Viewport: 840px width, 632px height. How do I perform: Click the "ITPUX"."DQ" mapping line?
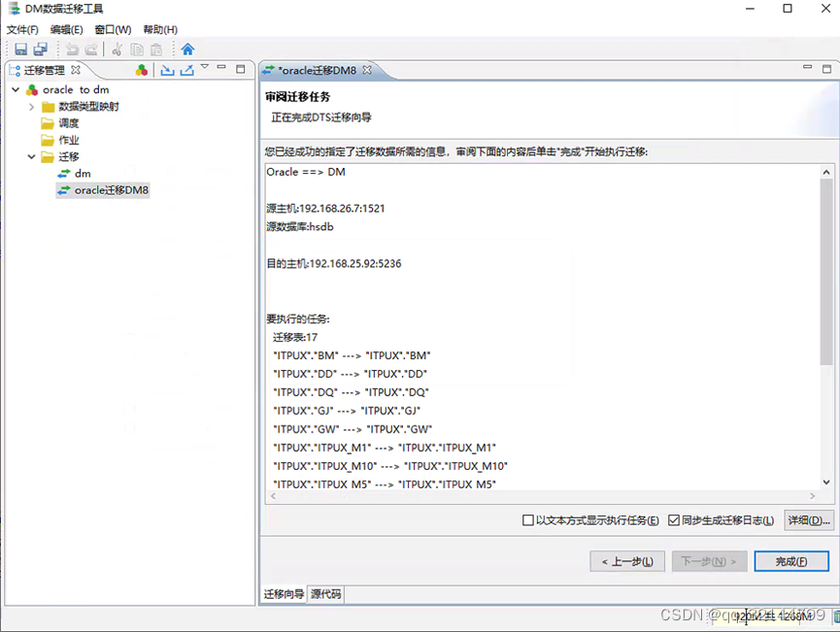coord(352,392)
